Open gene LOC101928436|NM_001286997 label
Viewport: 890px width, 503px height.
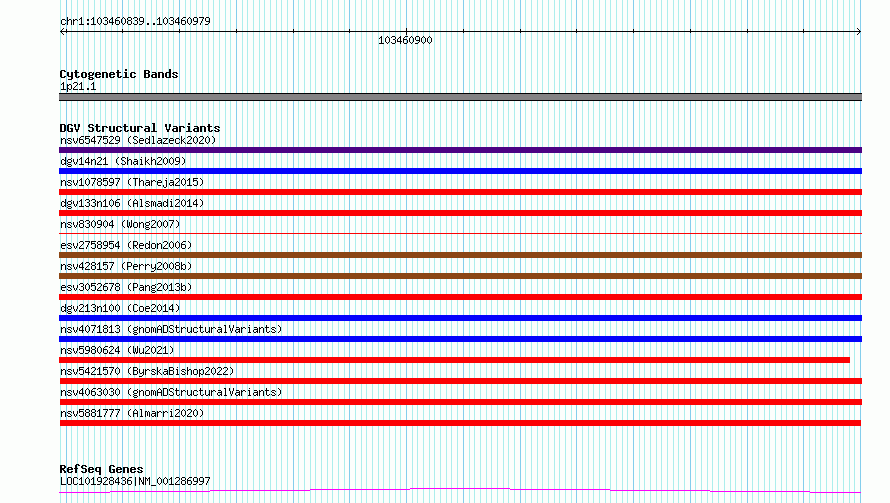(135, 481)
